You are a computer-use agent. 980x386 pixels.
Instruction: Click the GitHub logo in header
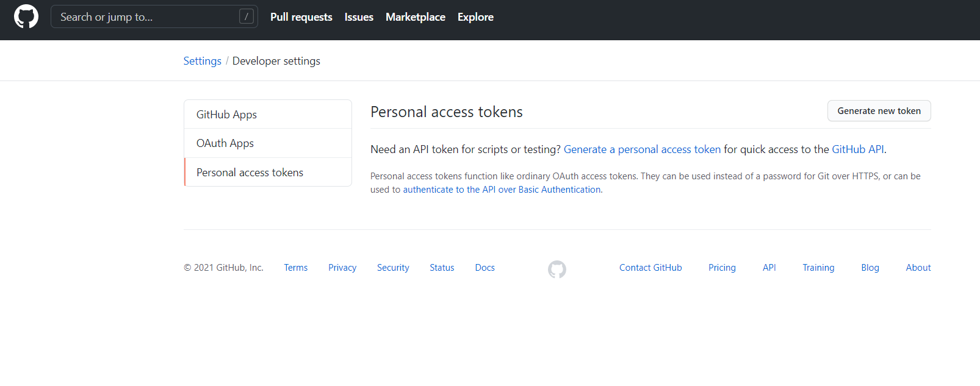(x=26, y=16)
